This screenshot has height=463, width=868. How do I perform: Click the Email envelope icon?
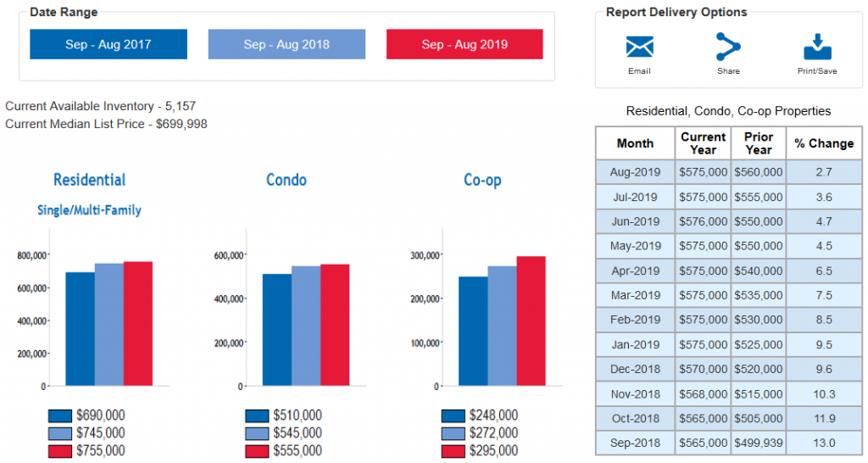pos(639,47)
